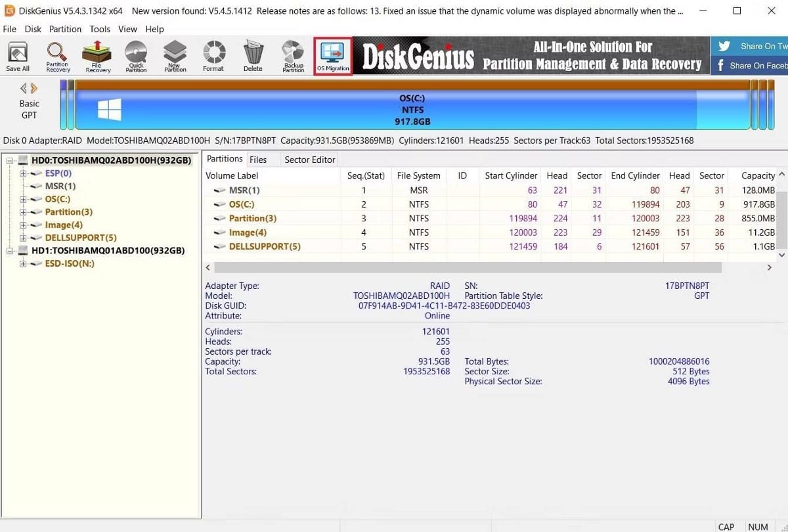788x532 pixels.
Task: Click the New Partition icon
Action: click(175, 56)
